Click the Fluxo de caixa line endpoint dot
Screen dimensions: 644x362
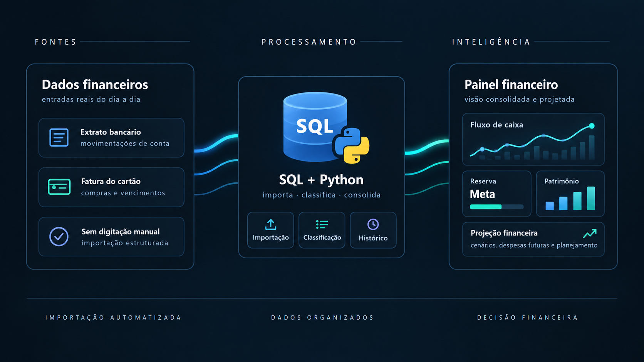pos(592,126)
